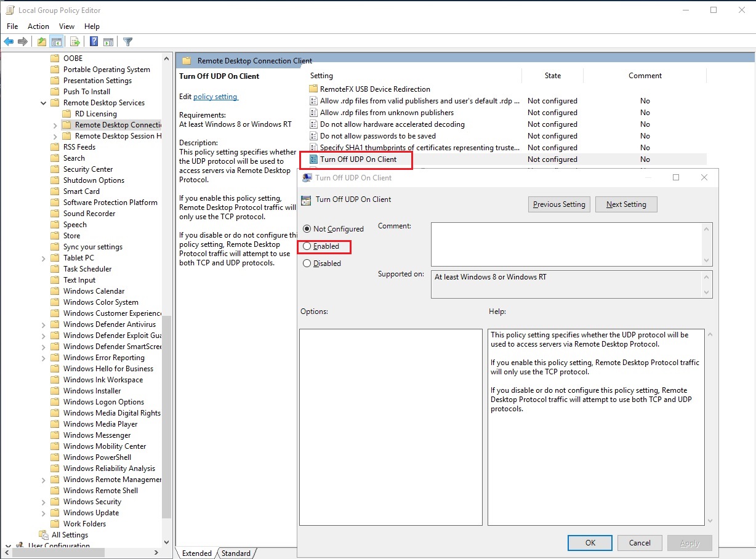756x559 pixels.
Task: Click the Previous Setting button
Action: [x=559, y=204]
